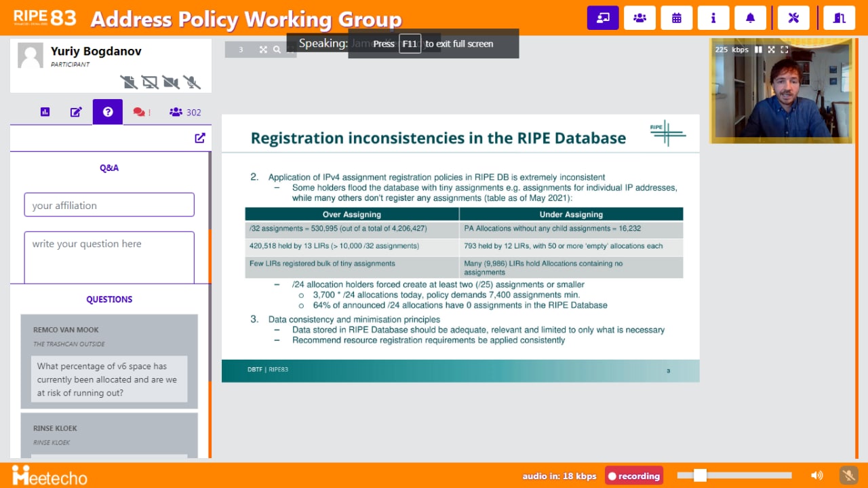Click the slide zoom magnifier icon
Image resolution: width=868 pixels, height=488 pixels.
pos(277,50)
